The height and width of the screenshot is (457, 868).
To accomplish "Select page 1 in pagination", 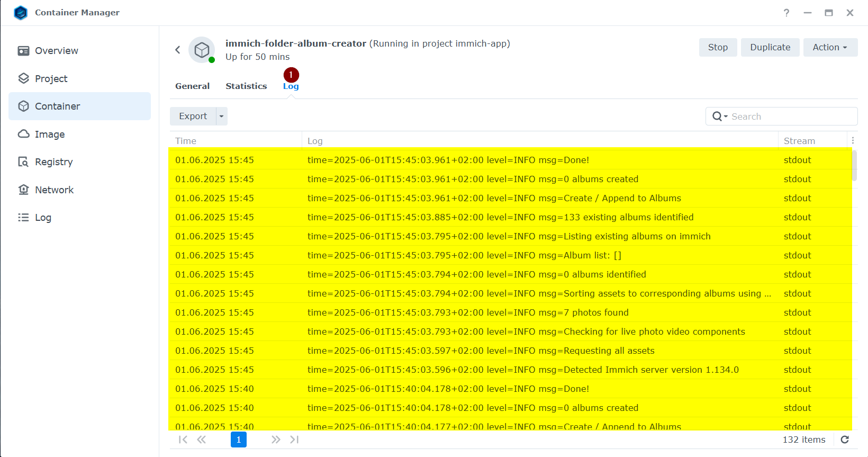I will 239,440.
